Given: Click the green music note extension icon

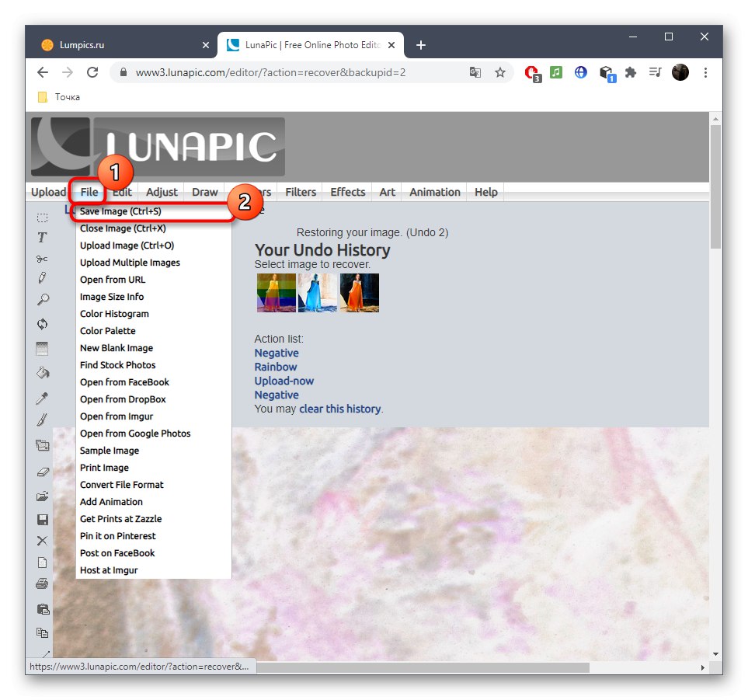Looking at the screenshot, I should click(556, 72).
